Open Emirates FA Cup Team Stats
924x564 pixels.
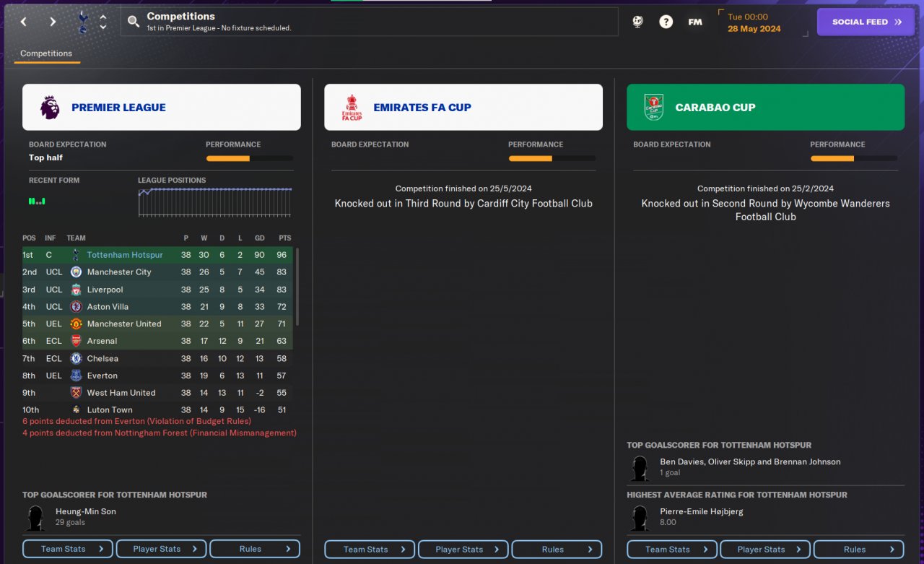[370, 550]
